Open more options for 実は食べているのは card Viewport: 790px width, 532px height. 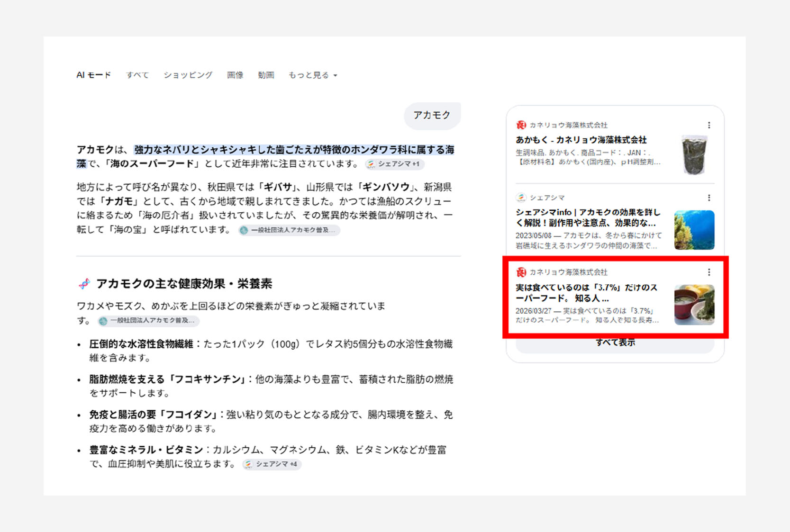point(709,272)
